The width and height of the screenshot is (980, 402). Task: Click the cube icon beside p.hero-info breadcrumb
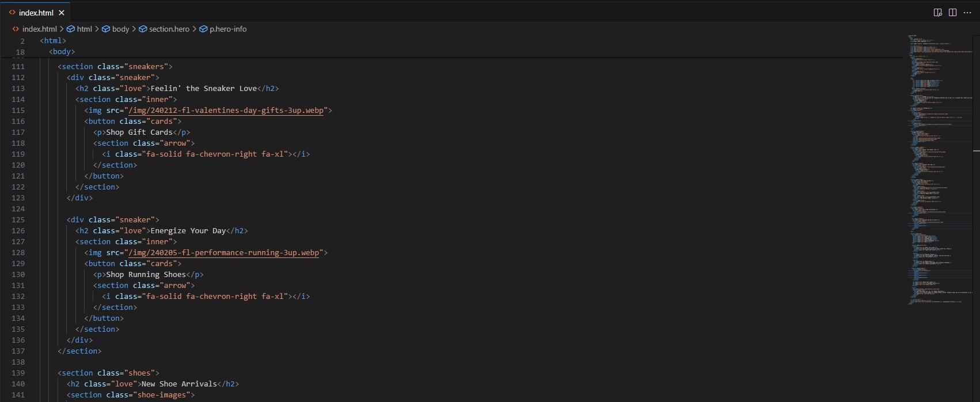[x=203, y=29]
